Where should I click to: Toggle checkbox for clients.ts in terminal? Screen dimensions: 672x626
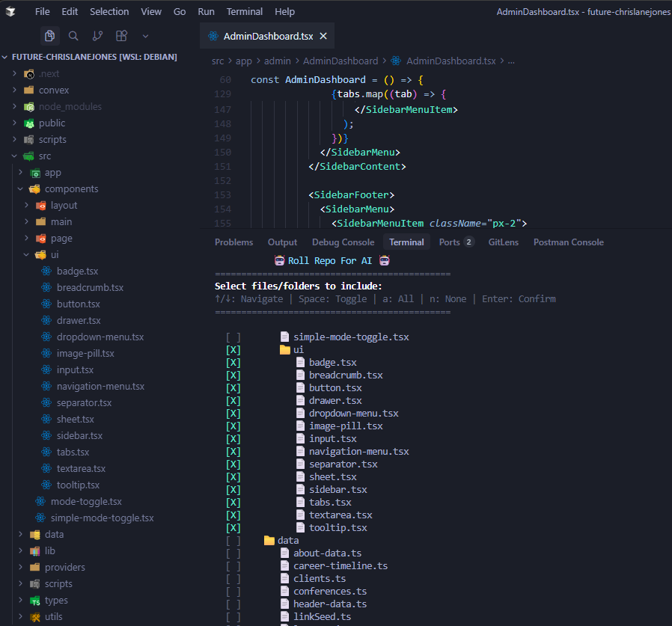pos(233,579)
